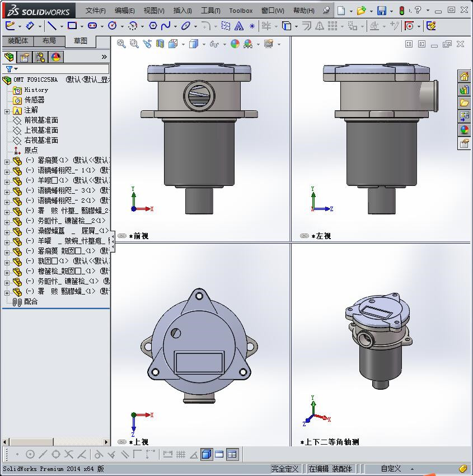Click the 自定义 units status bar button
The width and height of the screenshot is (473, 476).
[x=391, y=469]
